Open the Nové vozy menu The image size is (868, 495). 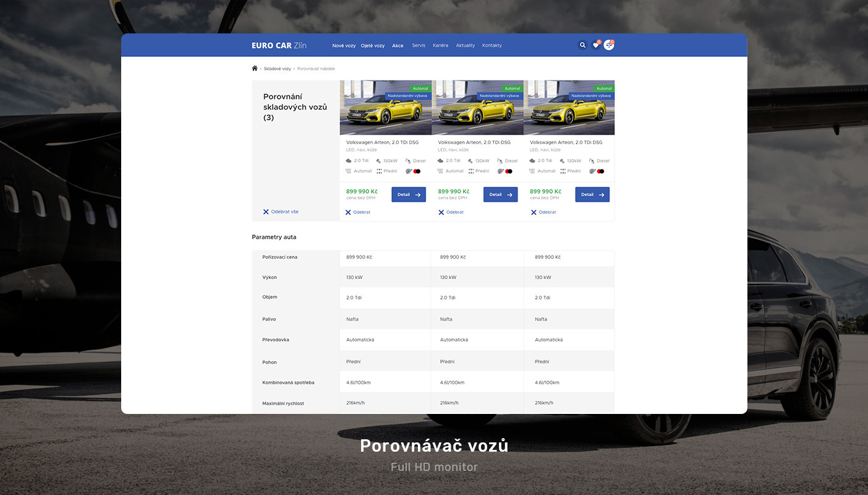pyautogui.click(x=344, y=46)
